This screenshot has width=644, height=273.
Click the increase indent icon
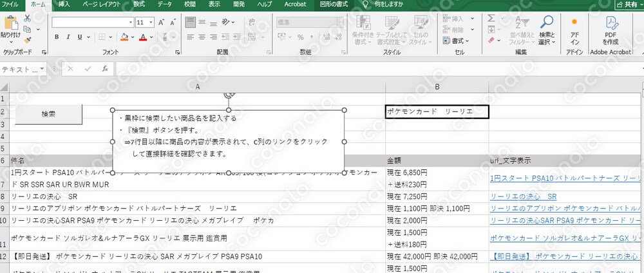pos(238,37)
